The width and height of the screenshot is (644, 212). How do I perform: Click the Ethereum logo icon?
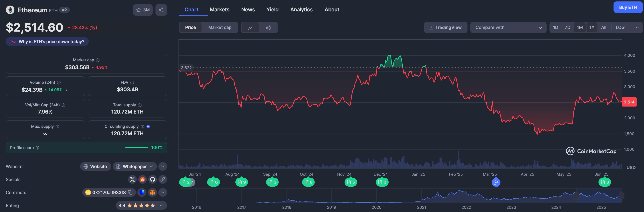pos(10,10)
